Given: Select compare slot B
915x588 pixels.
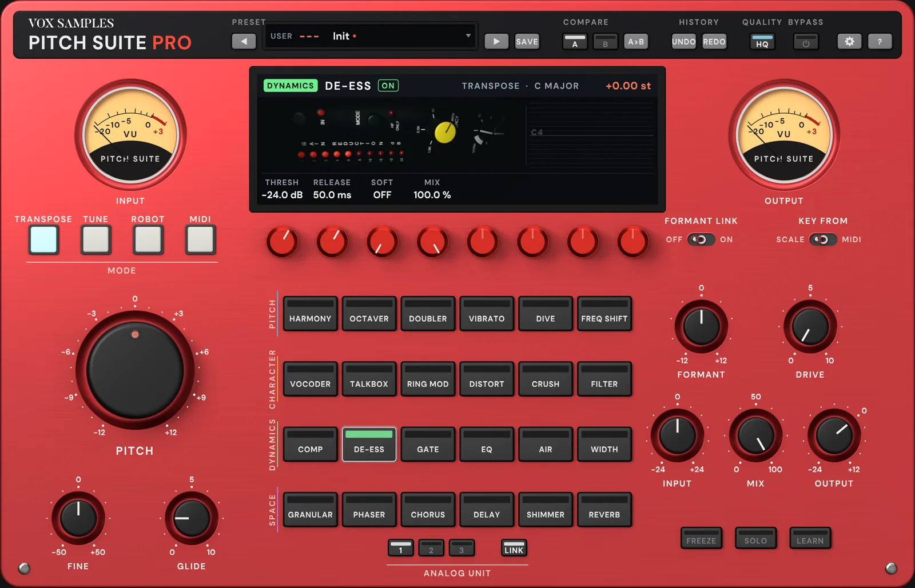Looking at the screenshot, I should 605,42.
